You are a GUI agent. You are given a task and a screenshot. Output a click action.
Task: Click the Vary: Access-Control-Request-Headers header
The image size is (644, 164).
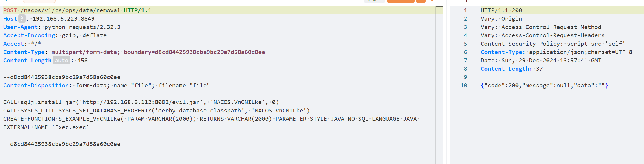tap(543, 35)
